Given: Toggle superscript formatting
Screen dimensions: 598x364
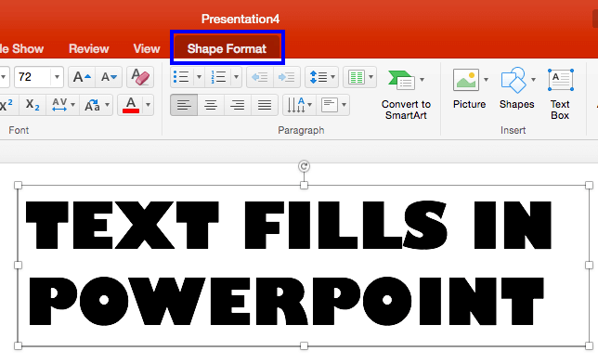Looking at the screenshot, I should [x=6, y=105].
